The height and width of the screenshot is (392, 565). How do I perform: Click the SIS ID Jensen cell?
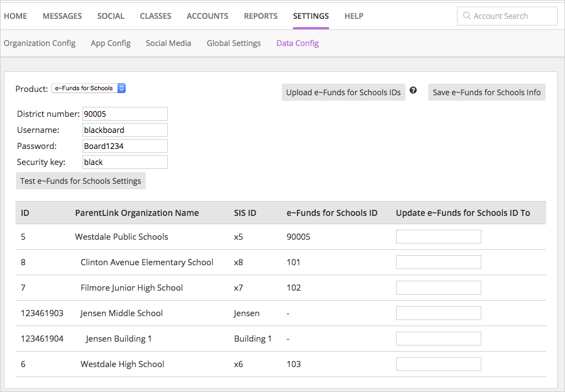coord(247,313)
